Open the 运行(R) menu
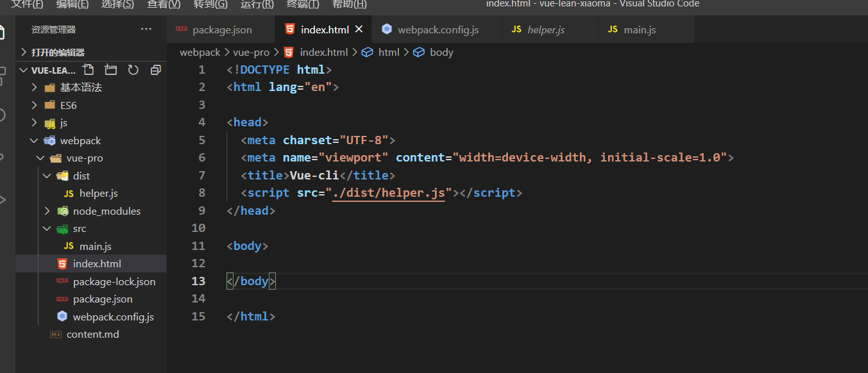This screenshot has height=373, width=868. pyautogui.click(x=257, y=4)
